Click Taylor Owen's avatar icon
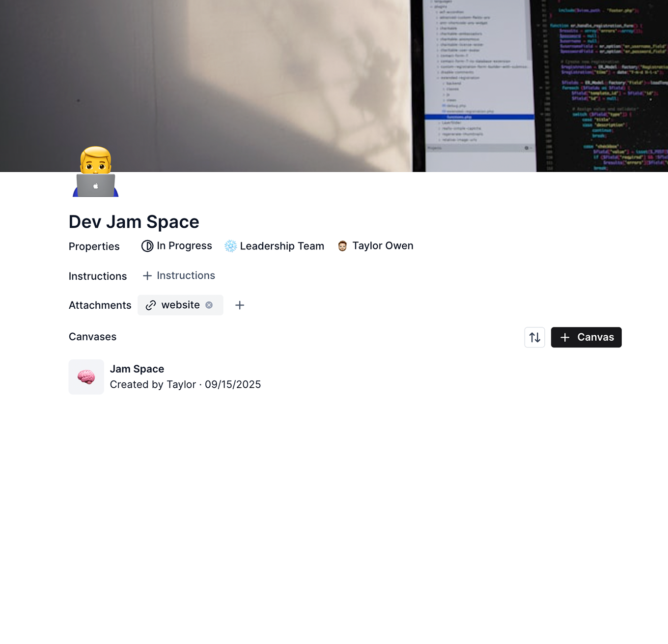668x644 pixels. [343, 245]
